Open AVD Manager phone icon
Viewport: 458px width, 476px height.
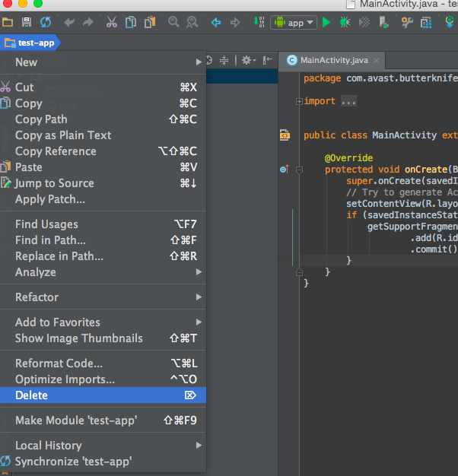point(383,22)
